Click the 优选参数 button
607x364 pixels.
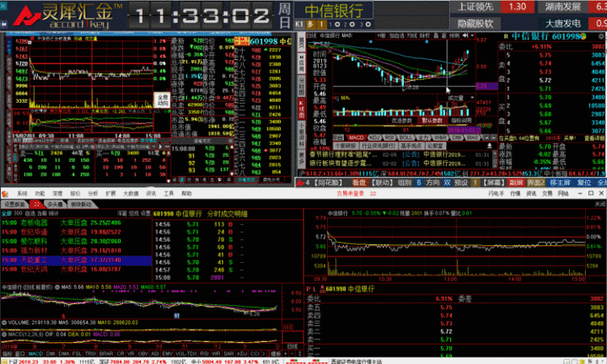[x=401, y=121]
